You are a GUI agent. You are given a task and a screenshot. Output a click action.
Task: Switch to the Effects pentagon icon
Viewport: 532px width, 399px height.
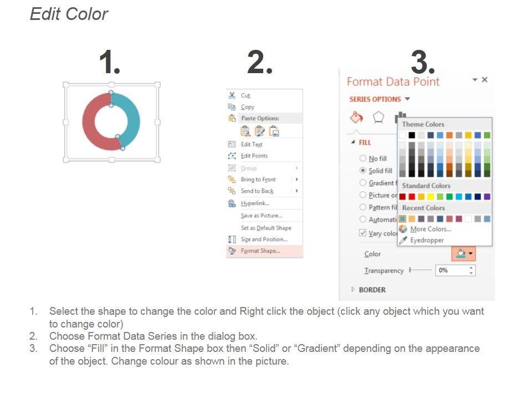point(378,117)
